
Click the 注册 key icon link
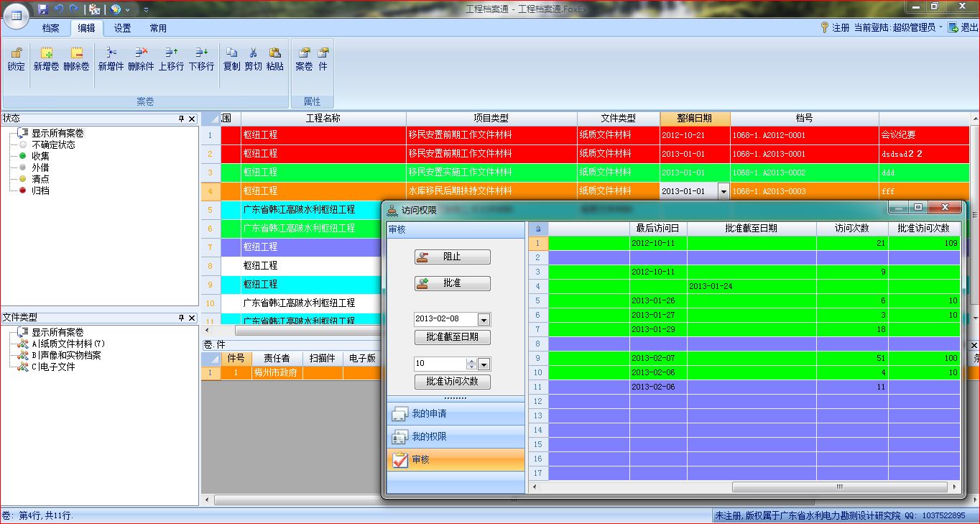pyautogui.click(x=834, y=27)
